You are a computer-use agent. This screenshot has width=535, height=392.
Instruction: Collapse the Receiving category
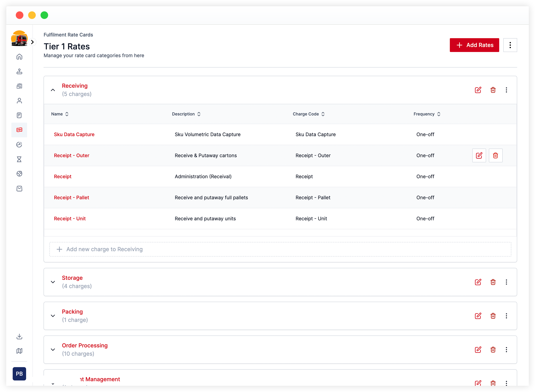coord(53,90)
